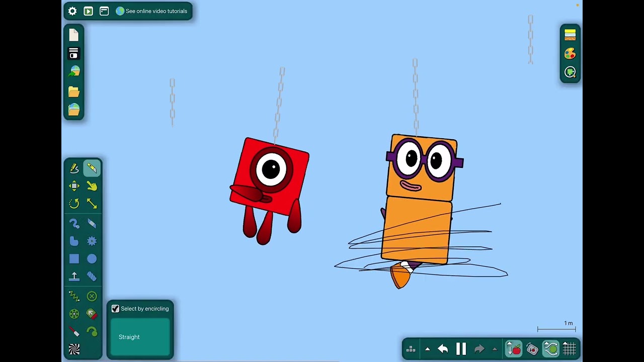The width and height of the screenshot is (644, 362).
Task: Select the Box tool
Action: click(74, 259)
